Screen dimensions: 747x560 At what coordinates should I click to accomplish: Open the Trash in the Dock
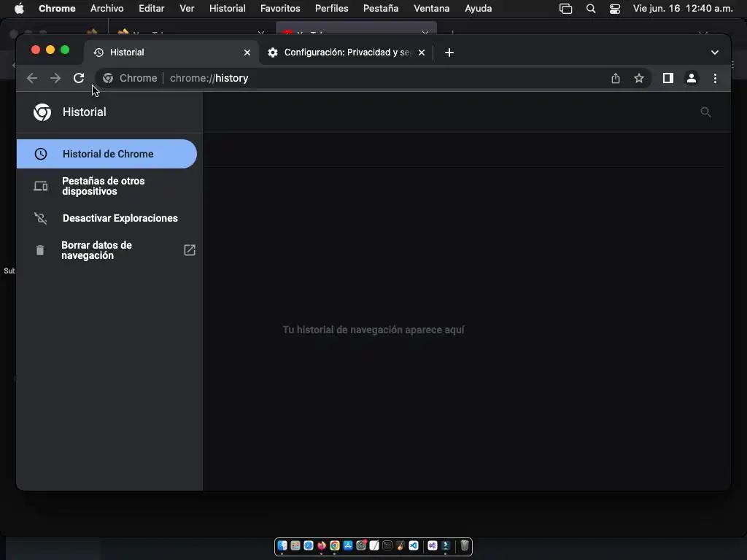coord(465,545)
